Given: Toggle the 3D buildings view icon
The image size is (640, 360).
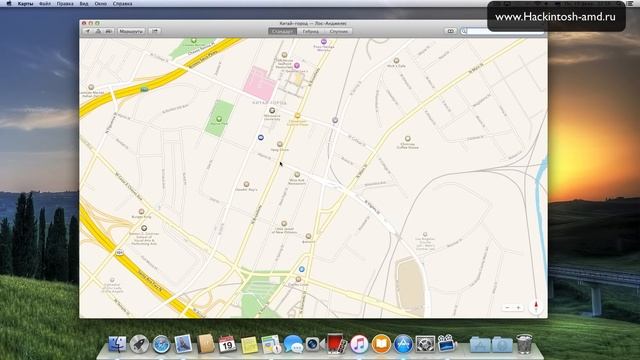Looking at the screenshot, I should point(98,31).
